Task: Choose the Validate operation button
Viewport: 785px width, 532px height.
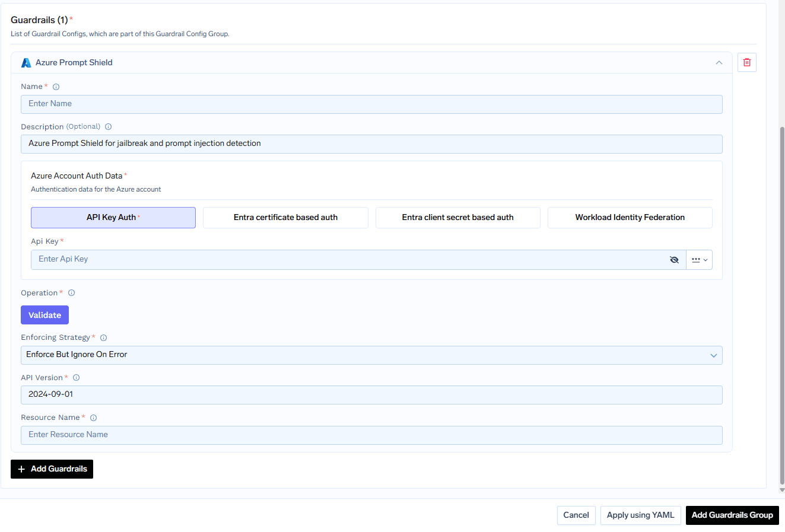Action: (45, 315)
